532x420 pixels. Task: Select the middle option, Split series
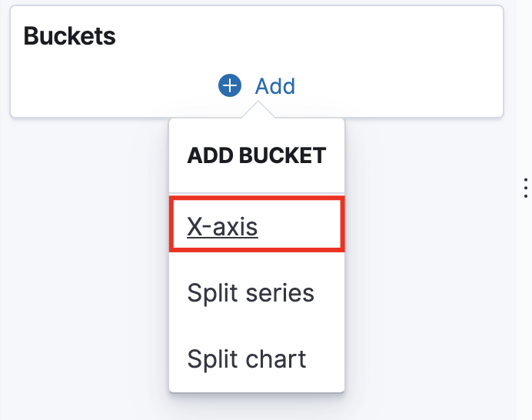click(251, 292)
